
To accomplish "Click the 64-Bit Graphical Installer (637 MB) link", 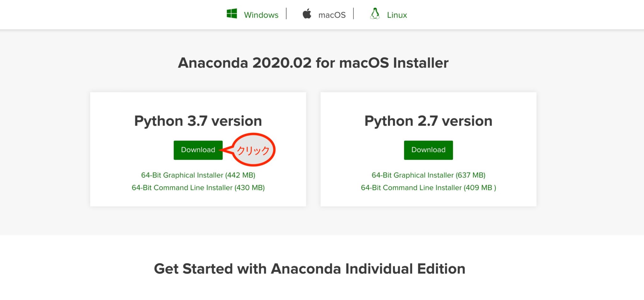I will point(428,175).
